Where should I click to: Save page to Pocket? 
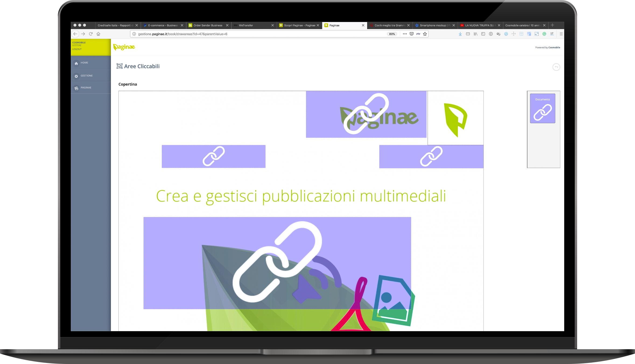[x=412, y=34]
